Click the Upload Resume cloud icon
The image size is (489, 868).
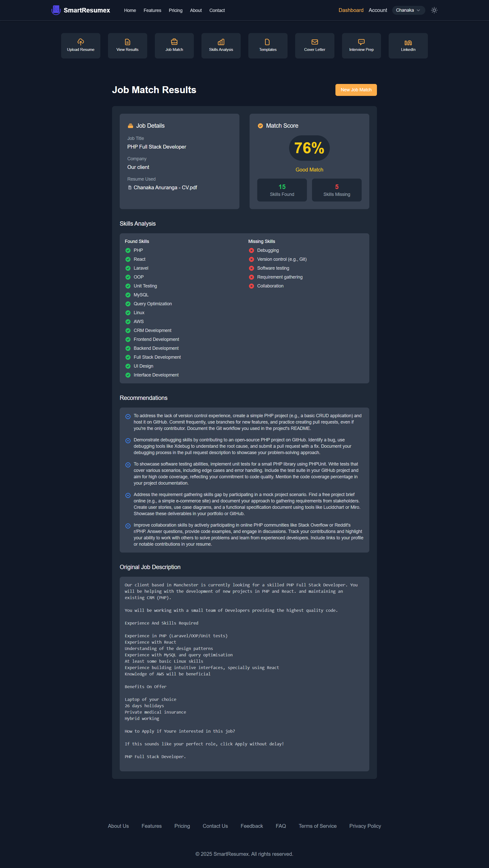pyautogui.click(x=80, y=42)
